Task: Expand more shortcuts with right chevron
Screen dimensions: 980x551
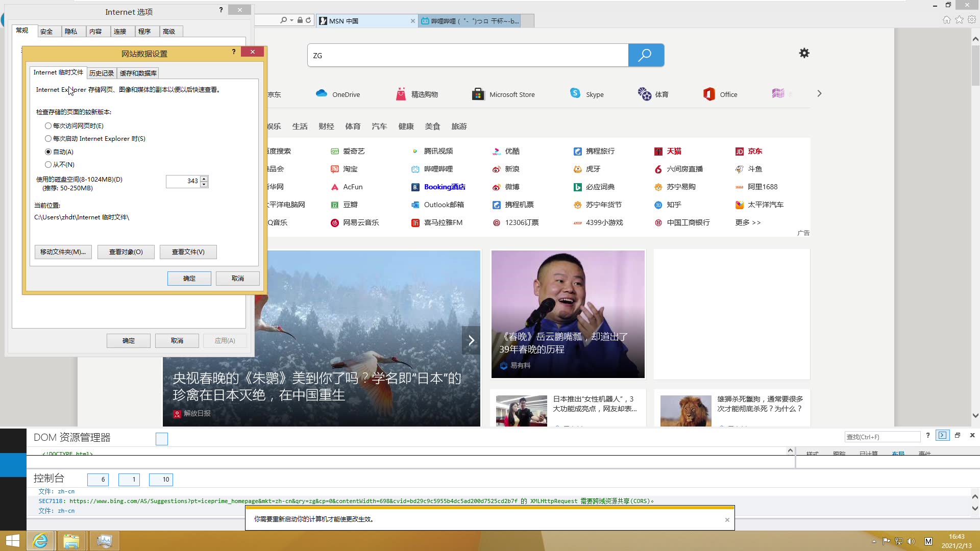Action: tap(819, 94)
